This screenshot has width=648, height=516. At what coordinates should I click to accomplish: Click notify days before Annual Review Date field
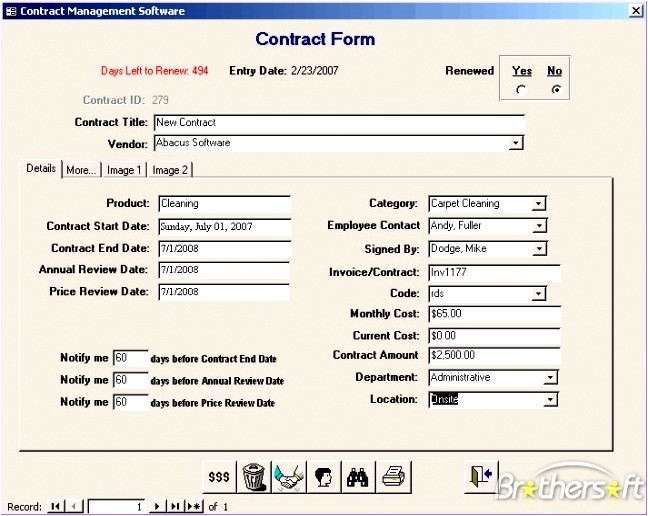pyautogui.click(x=131, y=380)
